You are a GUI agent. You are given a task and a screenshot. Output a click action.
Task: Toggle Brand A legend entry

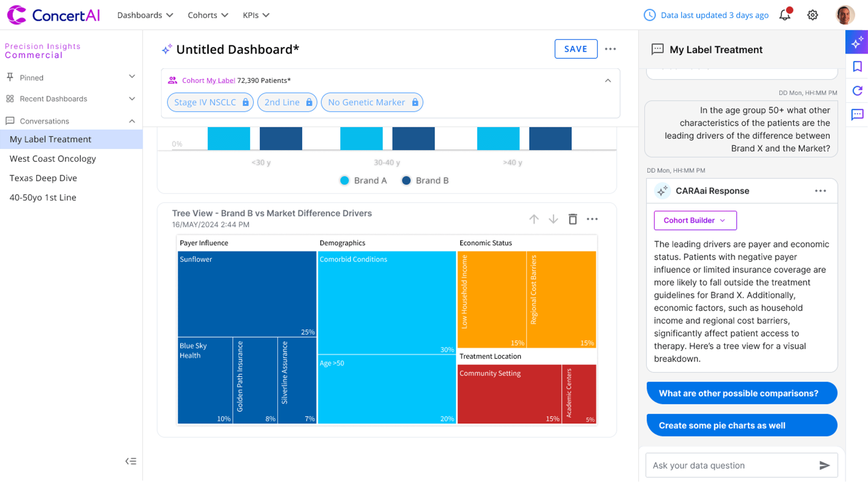point(363,181)
